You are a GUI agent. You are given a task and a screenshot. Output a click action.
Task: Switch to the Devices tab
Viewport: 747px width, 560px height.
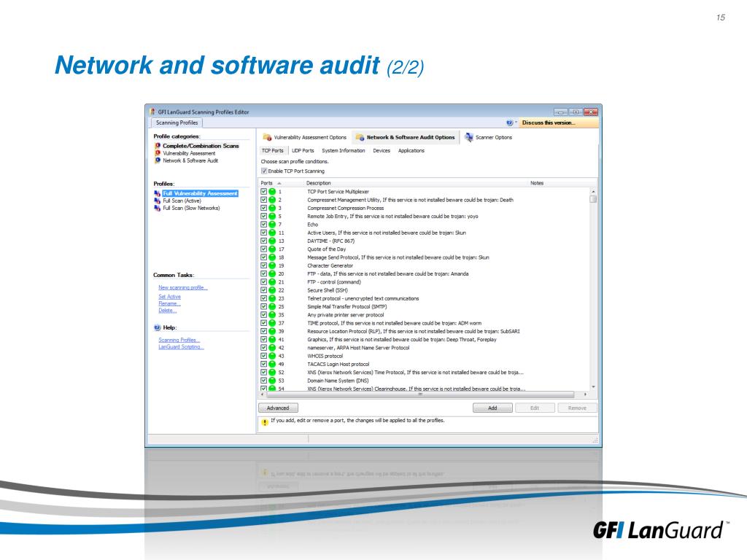[x=382, y=150]
